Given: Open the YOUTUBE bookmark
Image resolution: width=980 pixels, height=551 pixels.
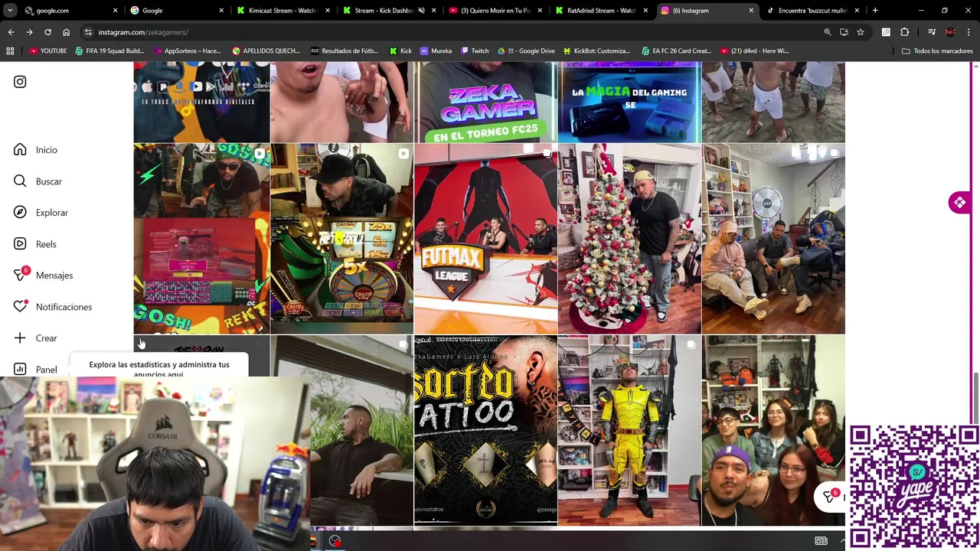Looking at the screenshot, I should (x=48, y=51).
